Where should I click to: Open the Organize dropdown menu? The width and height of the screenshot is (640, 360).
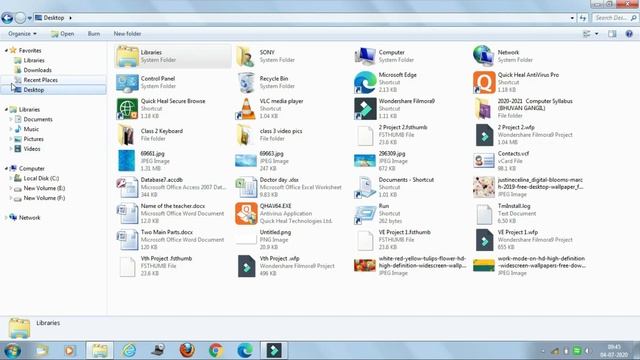tap(22, 34)
